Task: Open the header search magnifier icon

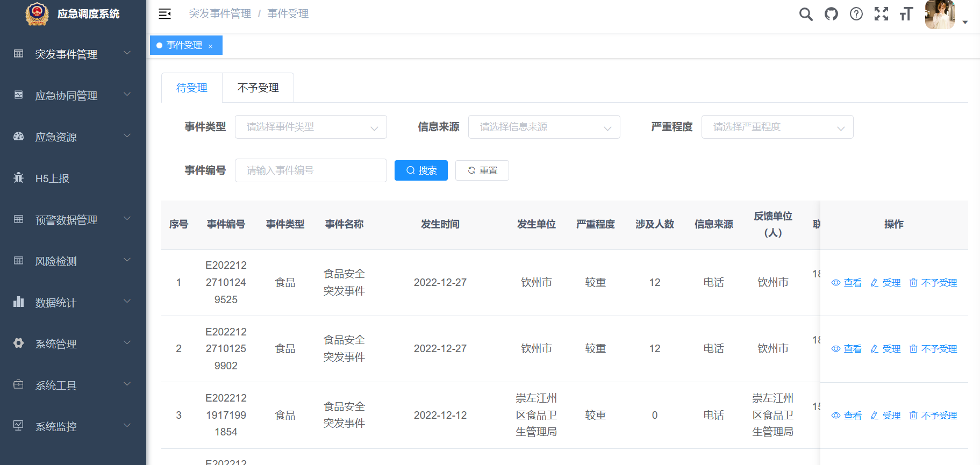Action: pyautogui.click(x=806, y=14)
